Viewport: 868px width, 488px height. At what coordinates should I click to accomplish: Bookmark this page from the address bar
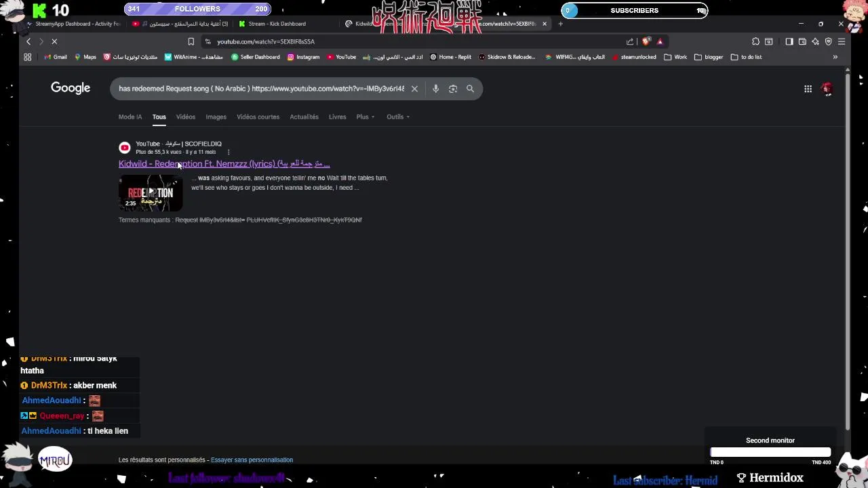click(x=191, y=41)
